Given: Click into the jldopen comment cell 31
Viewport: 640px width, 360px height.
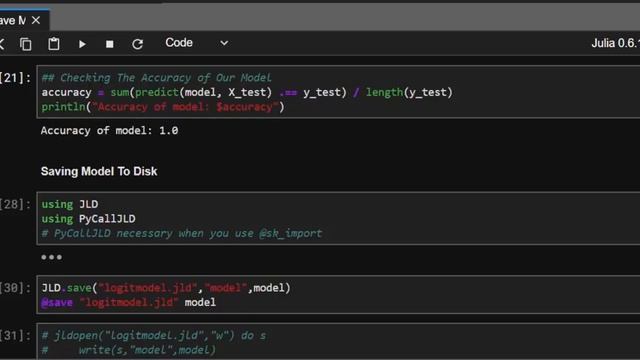Looking at the screenshot, I should coord(338,342).
